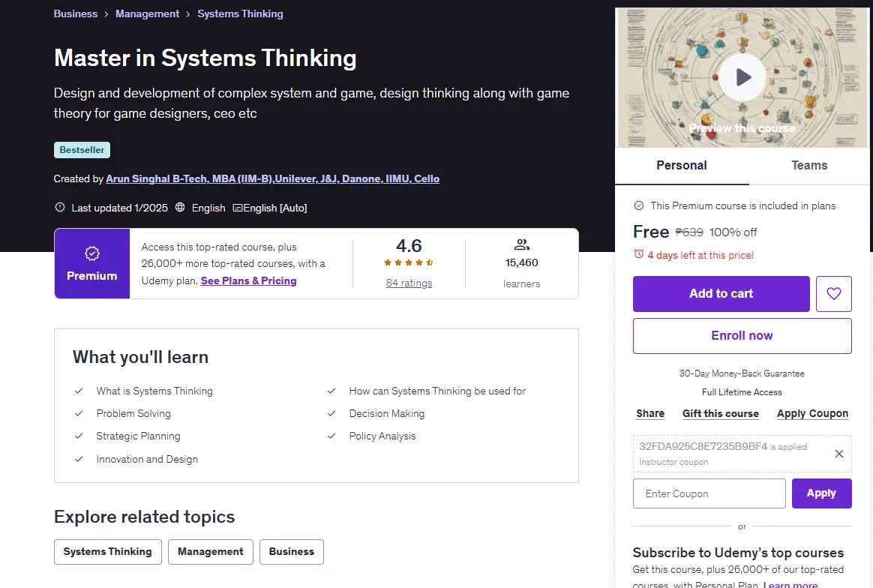The height and width of the screenshot is (588, 873).
Task: Click 'Problem Solving' learning item
Action: tap(133, 414)
